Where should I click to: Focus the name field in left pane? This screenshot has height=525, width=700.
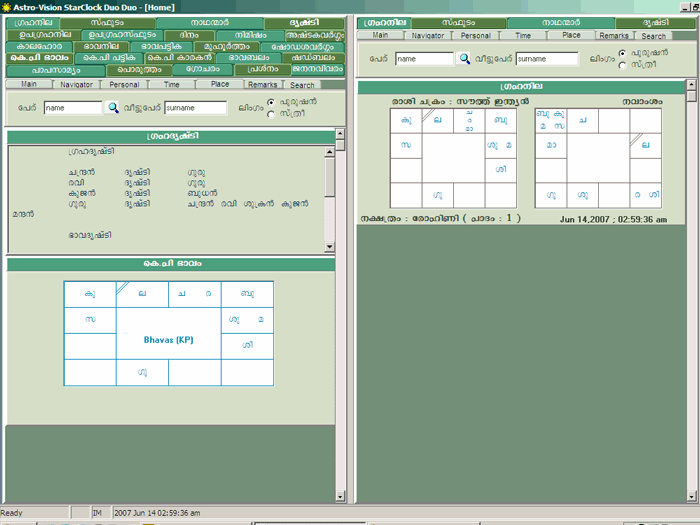tap(73, 108)
